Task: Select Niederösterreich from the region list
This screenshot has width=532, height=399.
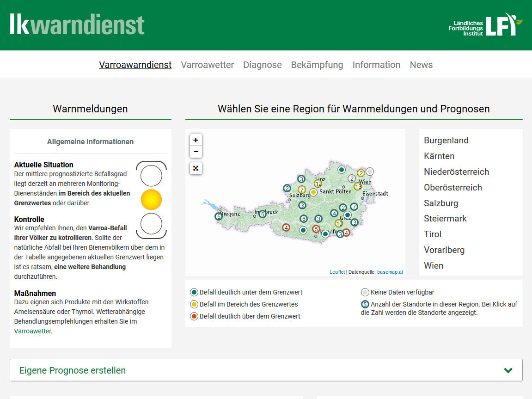Action: coord(456,172)
